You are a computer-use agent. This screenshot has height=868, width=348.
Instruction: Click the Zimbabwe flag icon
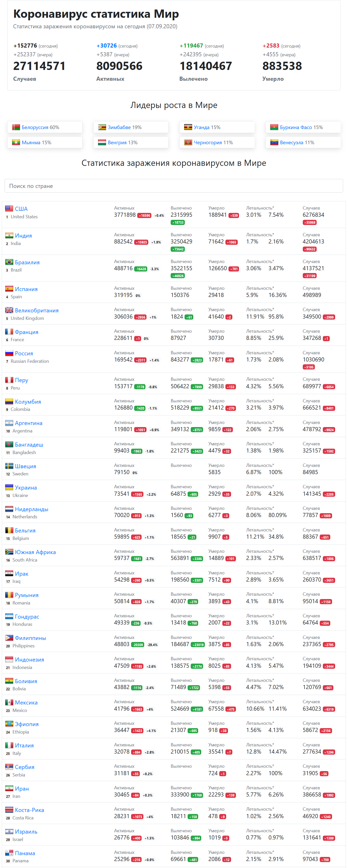(102, 127)
